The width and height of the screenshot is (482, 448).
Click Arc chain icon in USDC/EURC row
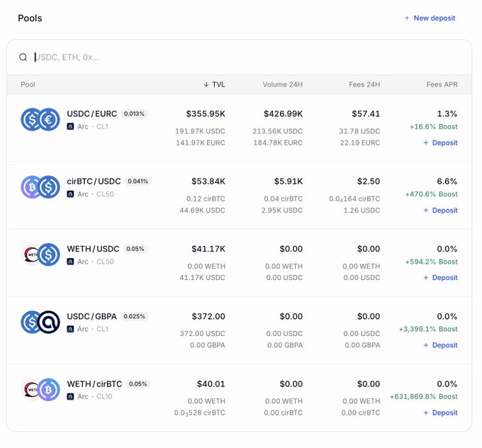tap(70, 126)
